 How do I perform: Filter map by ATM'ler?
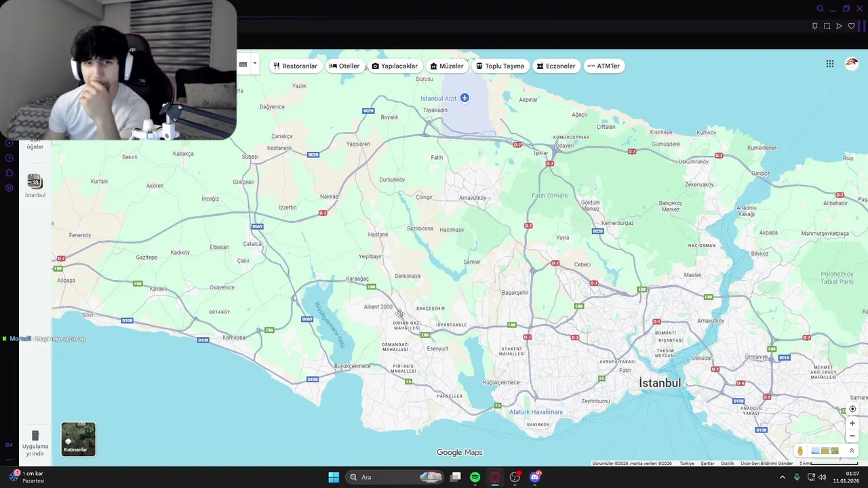604,66
